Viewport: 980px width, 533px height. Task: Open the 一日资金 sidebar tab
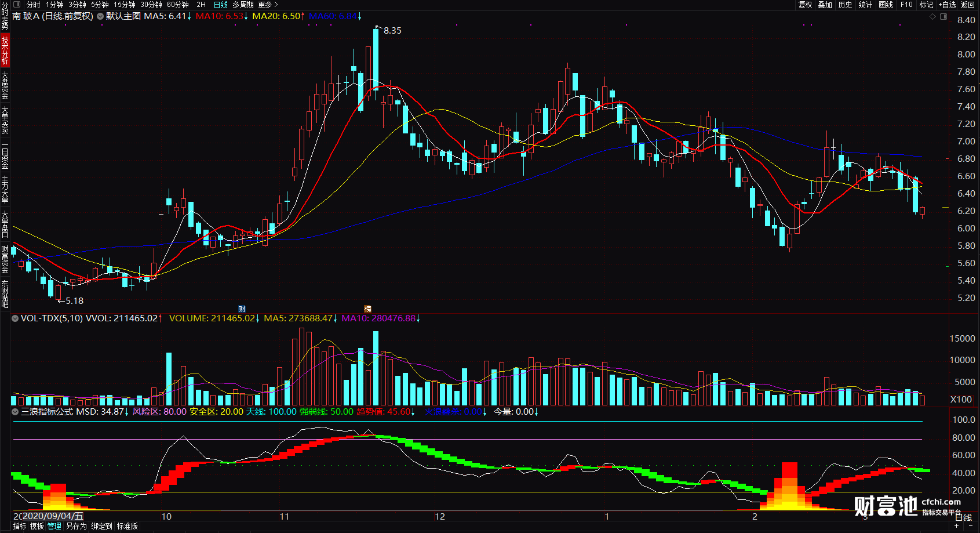(5, 155)
